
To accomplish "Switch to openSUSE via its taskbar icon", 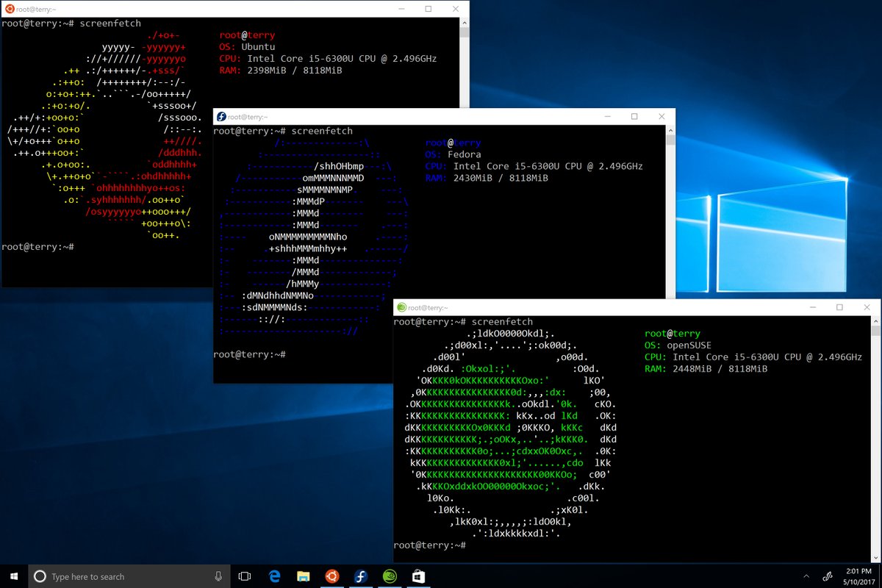I will pos(390,576).
